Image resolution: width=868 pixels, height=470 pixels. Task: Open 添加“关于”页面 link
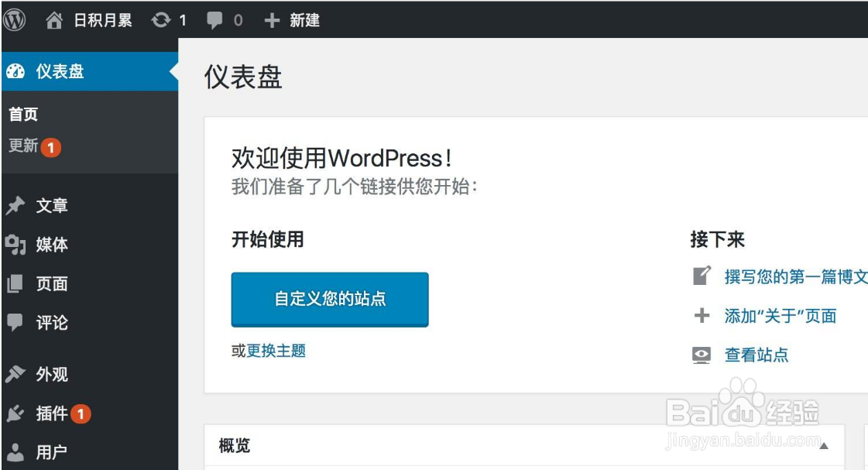(781, 316)
